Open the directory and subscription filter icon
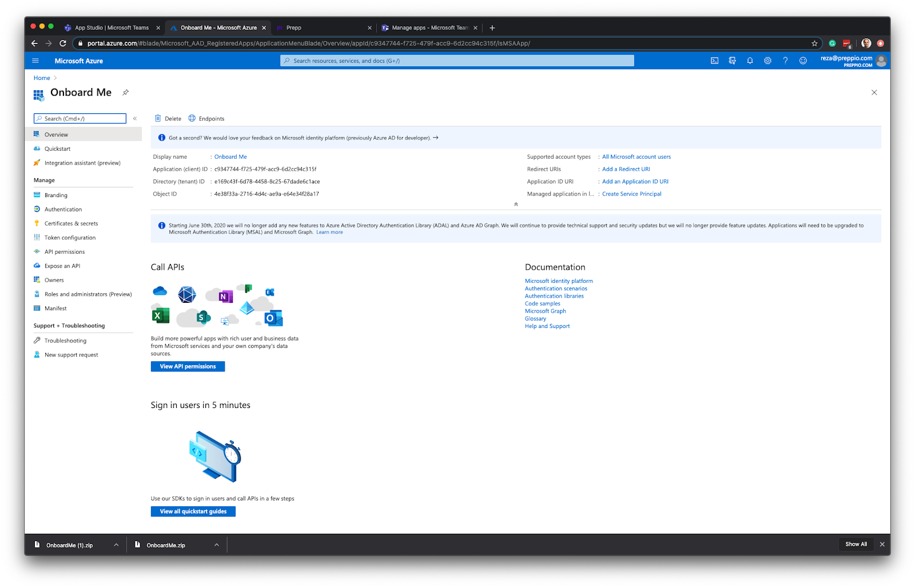The height and width of the screenshot is (588, 915). point(732,60)
